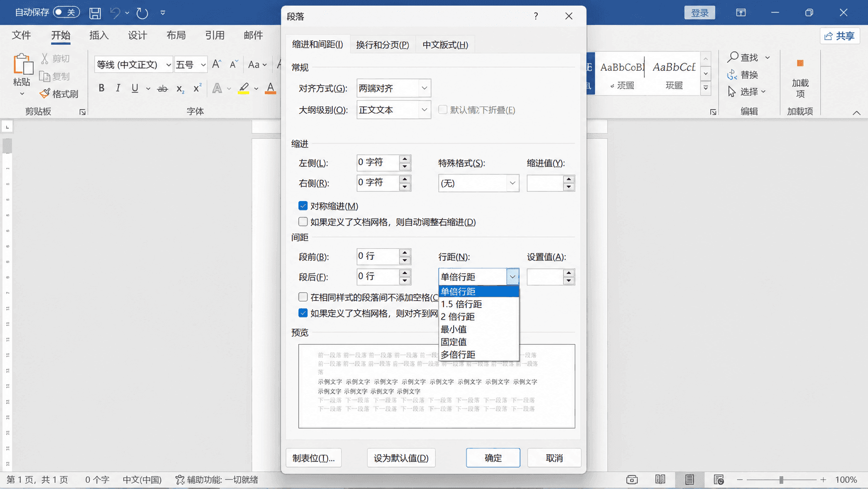Apply Strikethrough formatting
This screenshot has width=868, height=489.
tap(162, 88)
